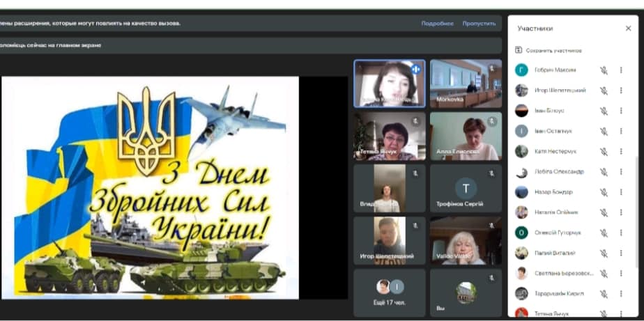The image size is (644, 321).
Task: Click the muted mic icon on Тетяна Янчук tile
Action: point(415,121)
